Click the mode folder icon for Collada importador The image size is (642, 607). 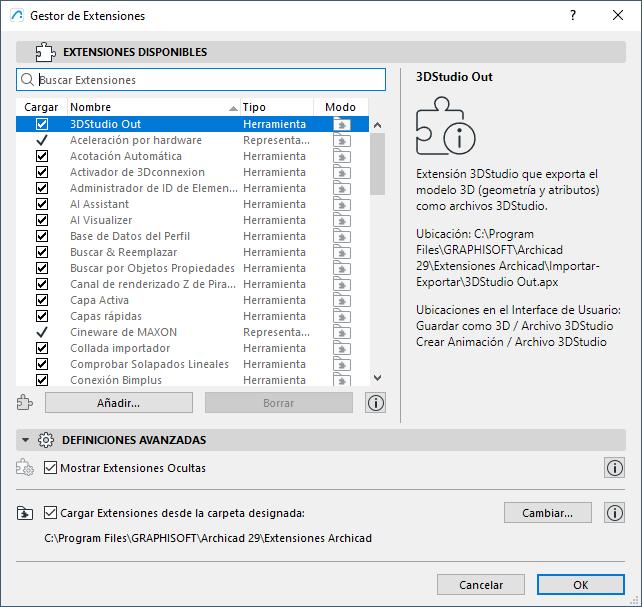click(342, 348)
